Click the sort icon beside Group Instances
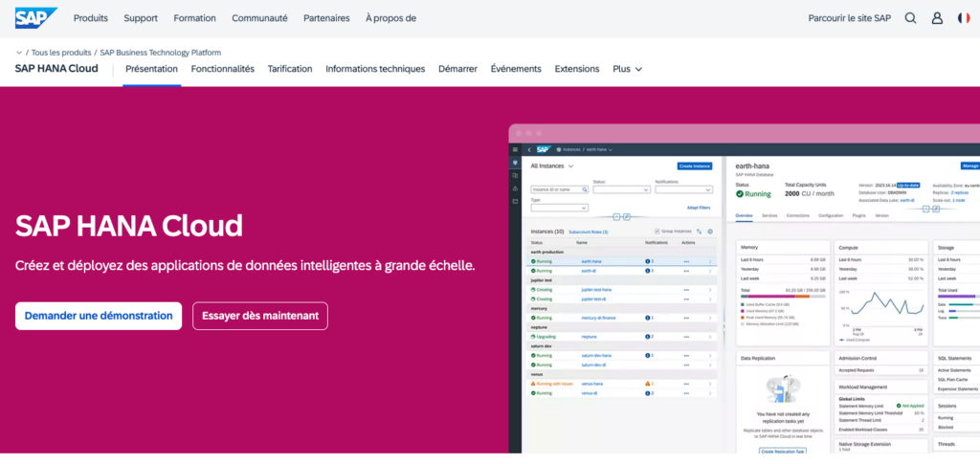The width and height of the screenshot is (980, 464). 699,232
